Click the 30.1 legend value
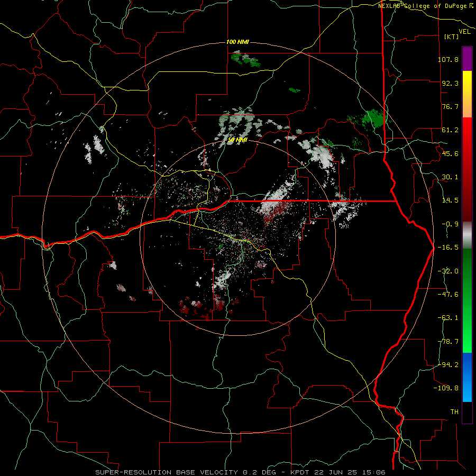 pyautogui.click(x=450, y=177)
